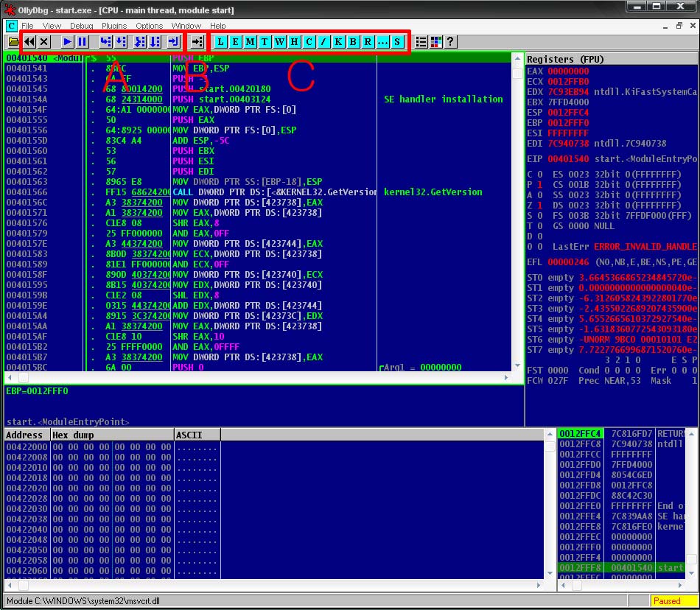Select the EAX register value 00000000
Viewport: 700px width, 610px height.
click(x=568, y=71)
